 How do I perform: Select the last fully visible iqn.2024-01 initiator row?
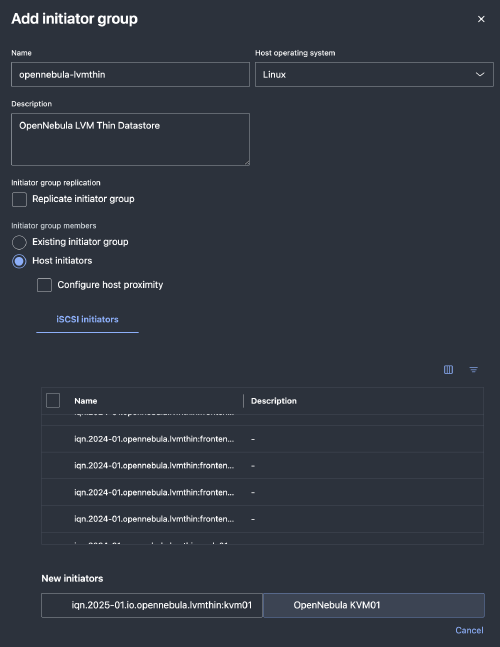click(262, 519)
